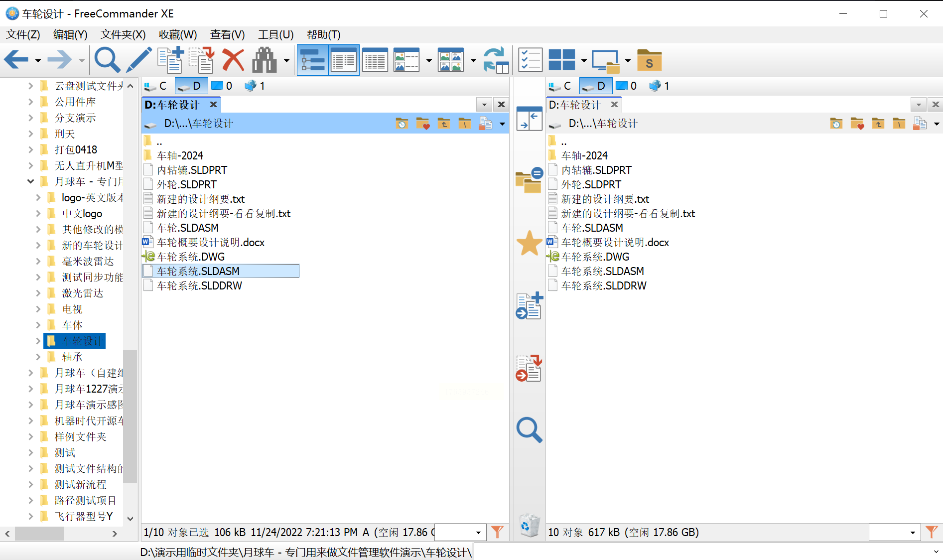Click the swap panels icon in middle bar
The width and height of the screenshot is (943, 560).
[x=529, y=119]
